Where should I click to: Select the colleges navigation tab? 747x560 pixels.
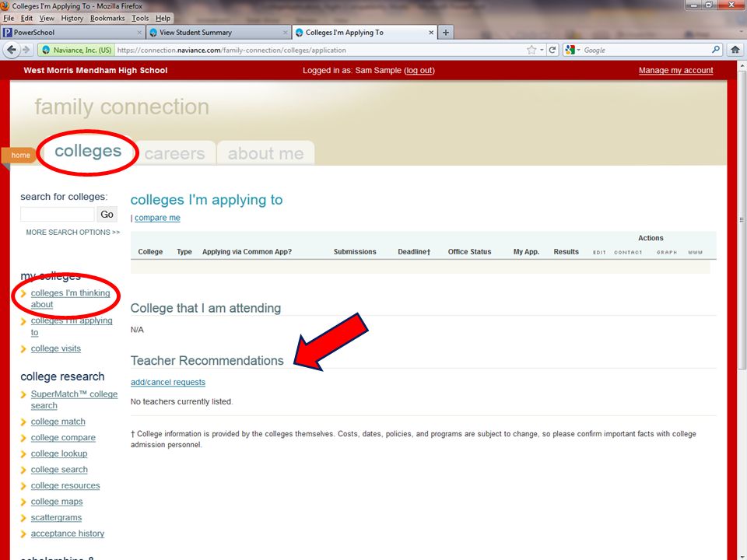pos(88,151)
